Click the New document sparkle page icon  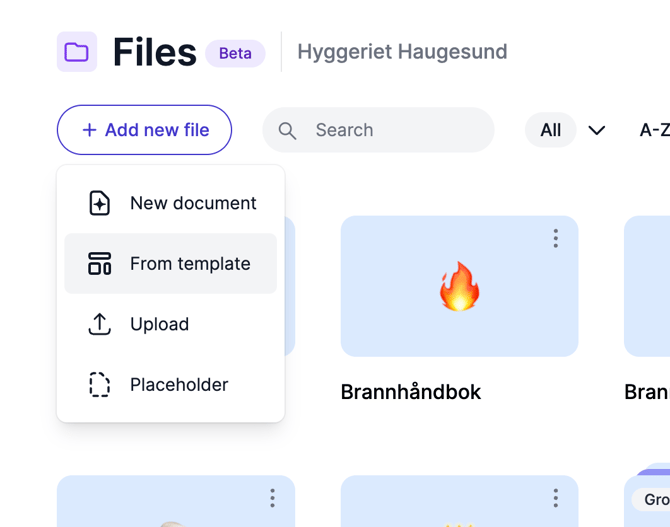pyautogui.click(x=100, y=203)
